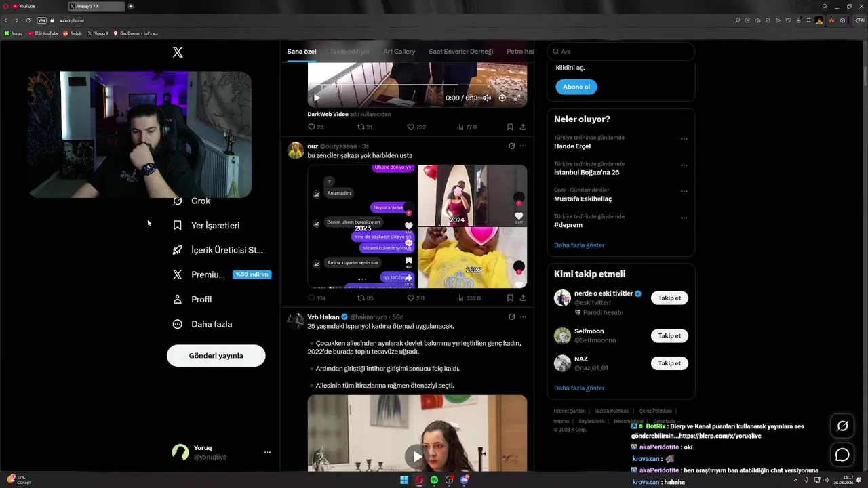Viewport: 868px width, 488px height.
Task: Click the Ara search field
Action: coord(620,52)
